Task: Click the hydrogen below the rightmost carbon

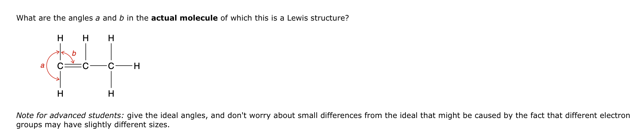Action: tap(111, 94)
